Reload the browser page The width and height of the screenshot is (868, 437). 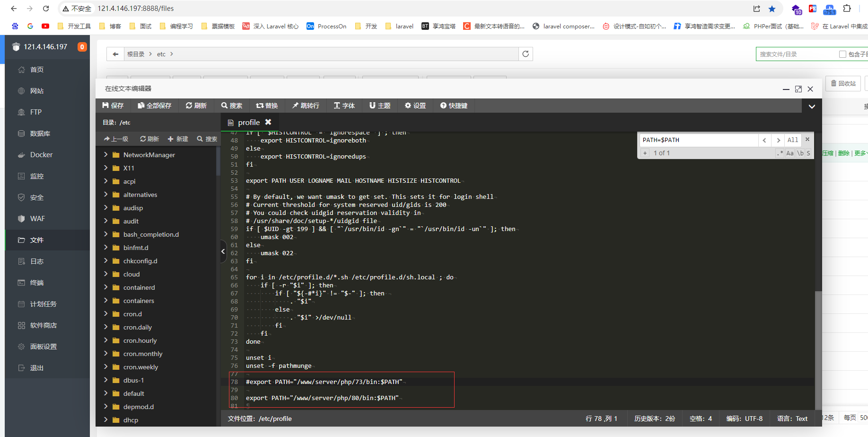click(x=46, y=9)
